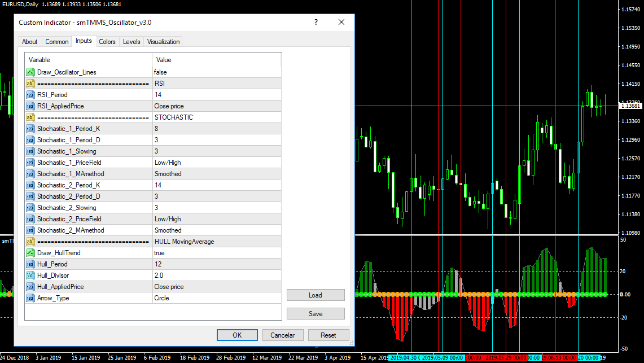Click the Load button

click(316, 295)
